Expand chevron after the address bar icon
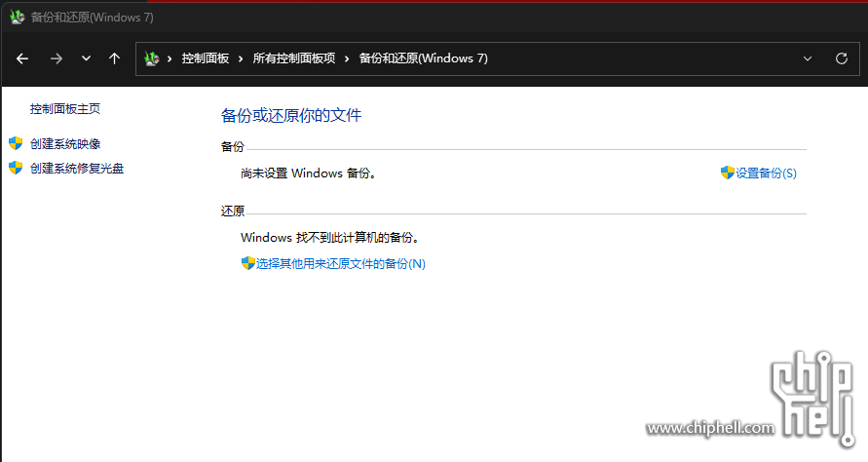Viewport: 868px width, 462px height. (x=170, y=58)
